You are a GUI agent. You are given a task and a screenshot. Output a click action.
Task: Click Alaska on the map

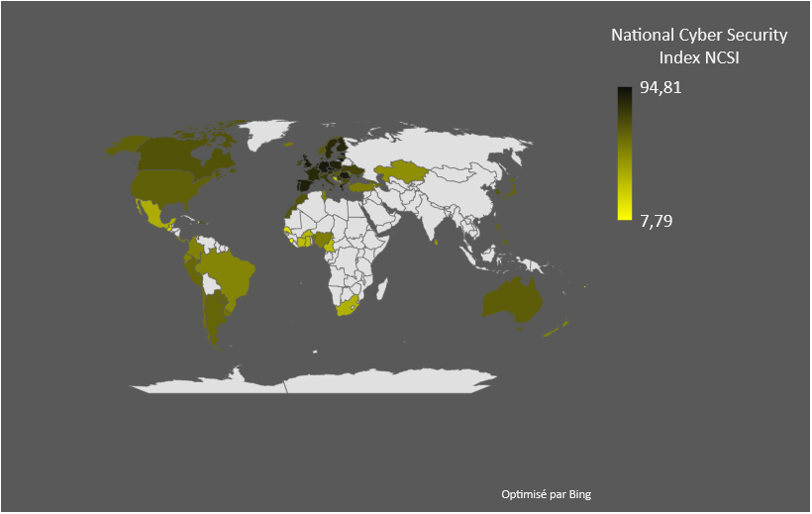click(x=126, y=144)
